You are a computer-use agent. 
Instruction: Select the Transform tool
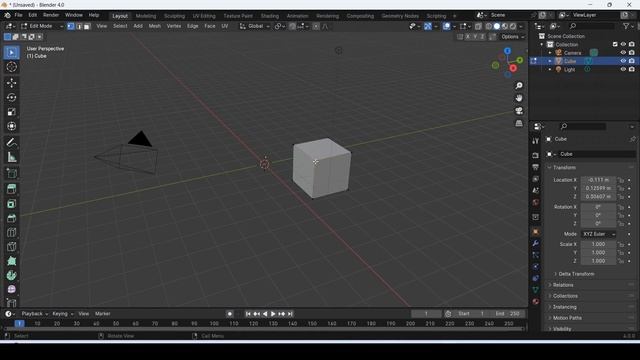[11, 126]
